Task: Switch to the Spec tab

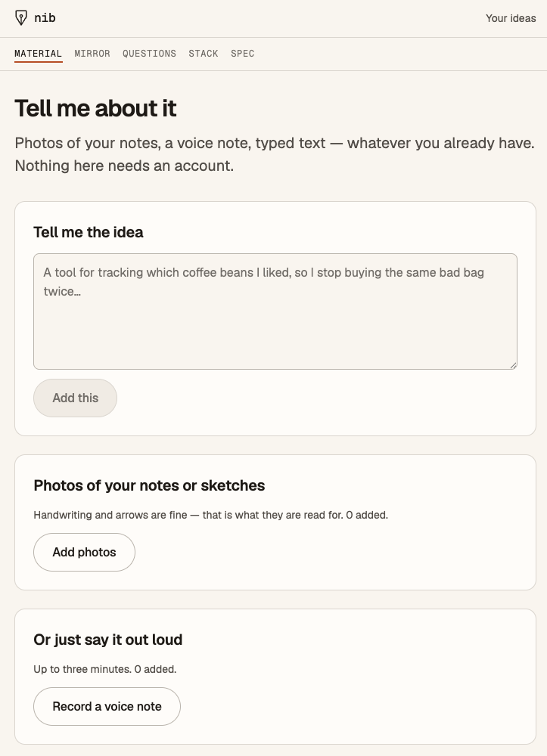Action: [242, 54]
